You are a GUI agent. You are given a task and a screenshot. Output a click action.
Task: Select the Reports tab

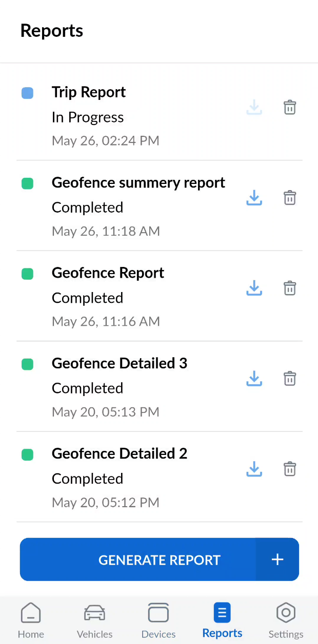[222, 620]
